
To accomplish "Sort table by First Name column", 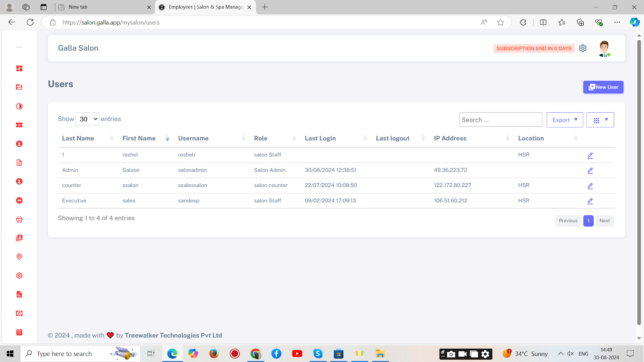I will point(146,138).
